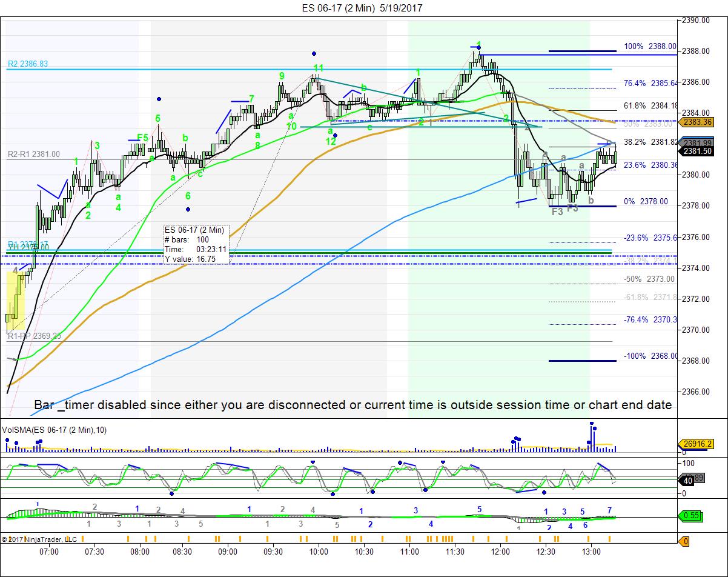Image resolution: width=728 pixels, height=577 pixels.
Task: Click the 2386.00 price axis label
Action: [696, 82]
